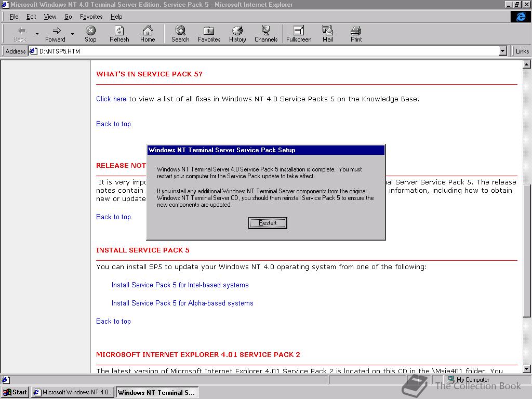
Task: Follow the 'Click here' fixes link
Action: 111,99
